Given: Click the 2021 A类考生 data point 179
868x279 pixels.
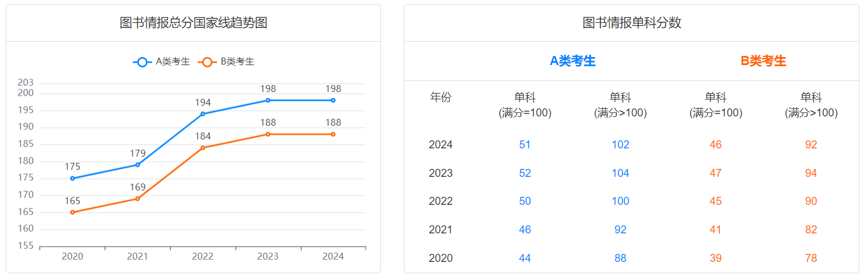Looking at the screenshot, I should (137, 165).
